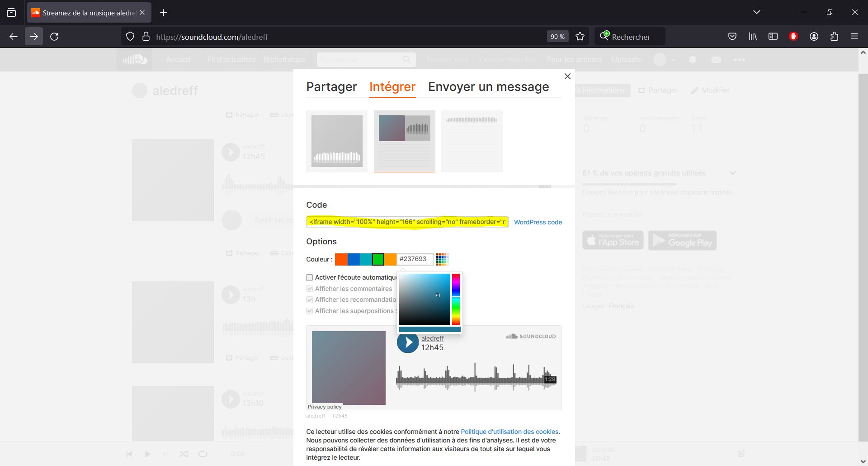Viewport: 868px width, 466px height.
Task: Toggle shuffle in bottom player bar
Action: click(x=184, y=454)
